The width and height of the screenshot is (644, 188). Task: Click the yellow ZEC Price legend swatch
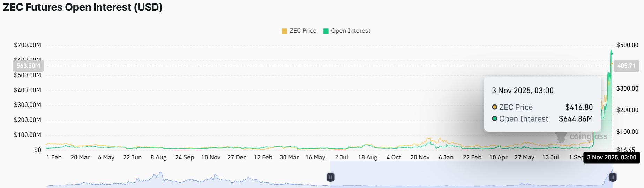(284, 31)
